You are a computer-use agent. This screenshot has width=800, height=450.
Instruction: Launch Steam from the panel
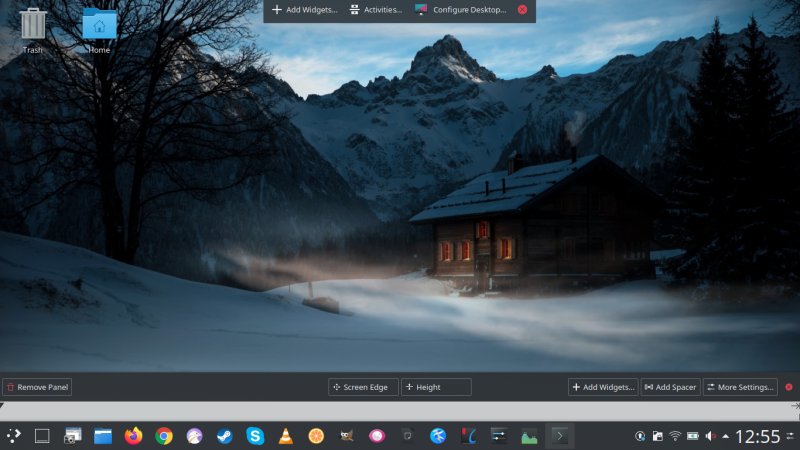click(x=225, y=436)
